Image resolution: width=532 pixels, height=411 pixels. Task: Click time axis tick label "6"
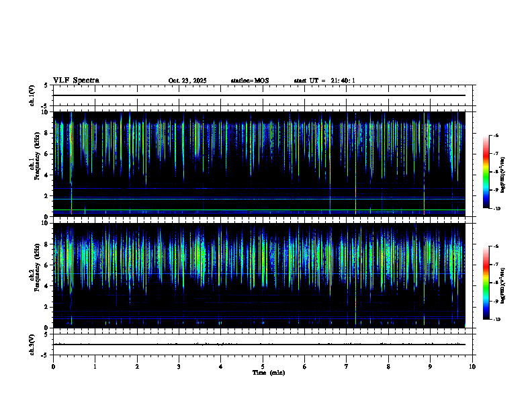point(304,367)
